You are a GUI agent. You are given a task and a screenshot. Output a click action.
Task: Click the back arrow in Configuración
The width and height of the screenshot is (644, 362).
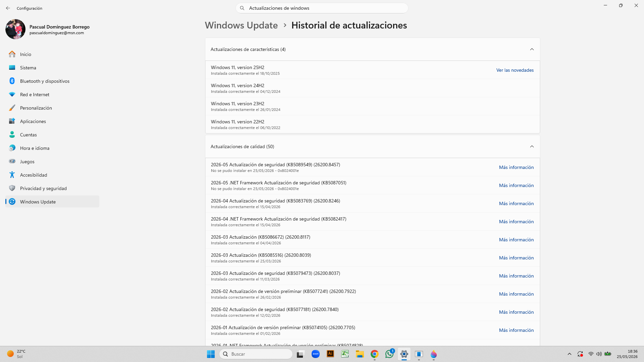8,8
